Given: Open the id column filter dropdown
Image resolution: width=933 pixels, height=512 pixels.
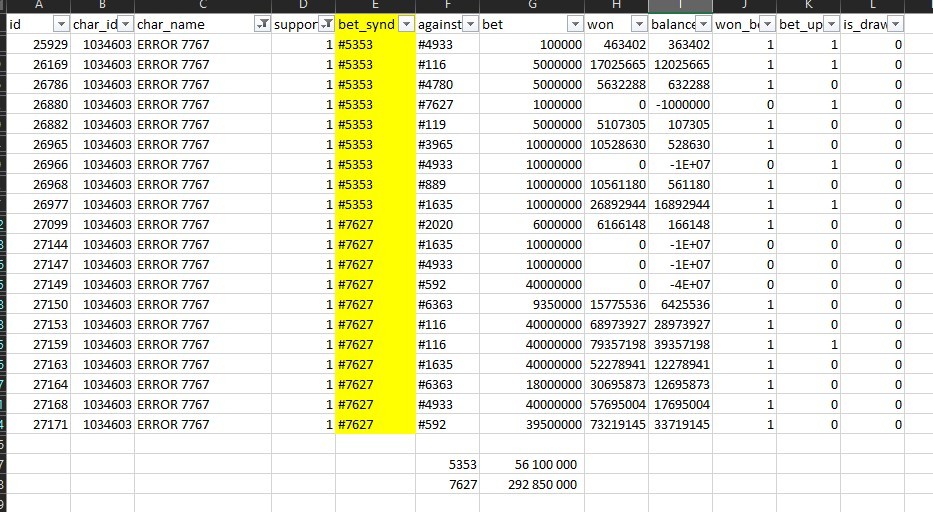Looking at the screenshot, I should tap(61, 24).
